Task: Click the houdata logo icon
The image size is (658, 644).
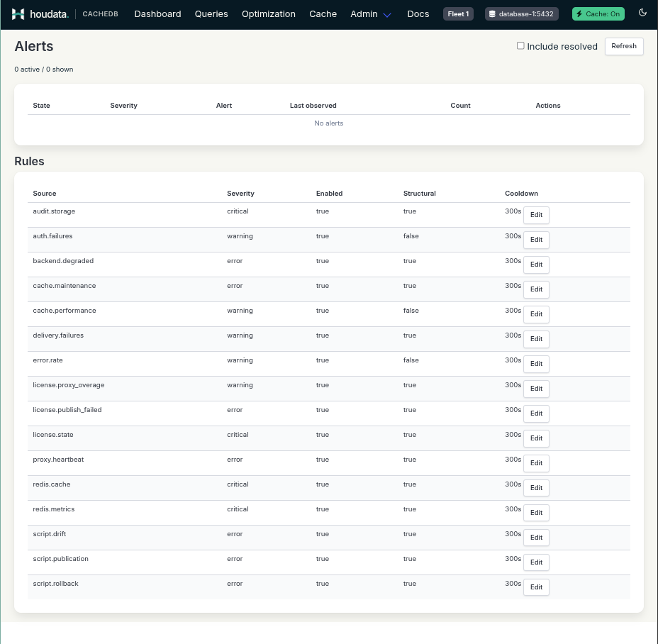Action: pyautogui.click(x=18, y=14)
